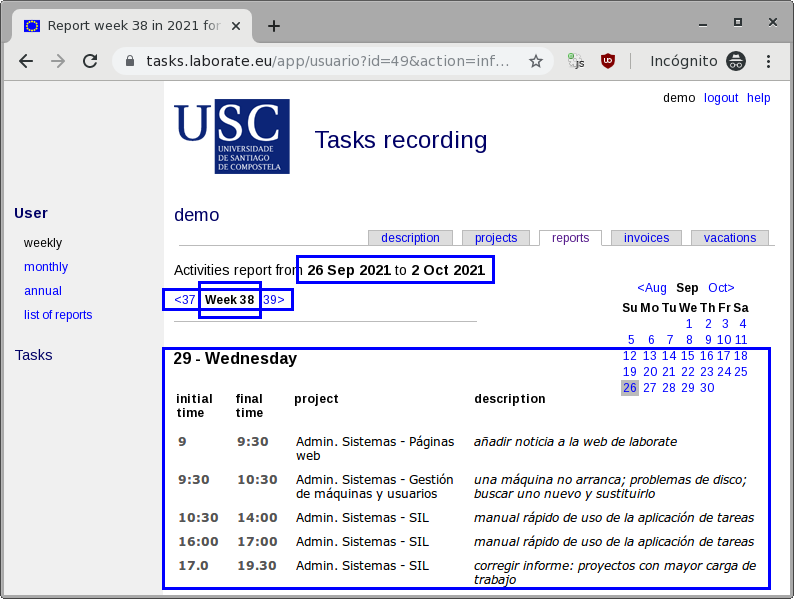Show the previous month Aug in the calendar
The width and height of the screenshot is (794, 599).
[651, 288]
